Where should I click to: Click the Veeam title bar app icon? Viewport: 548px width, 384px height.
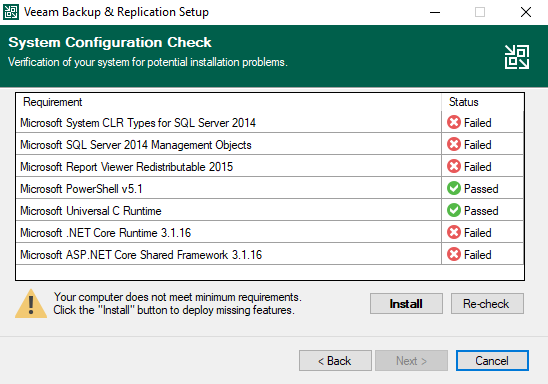tap(11, 12)
